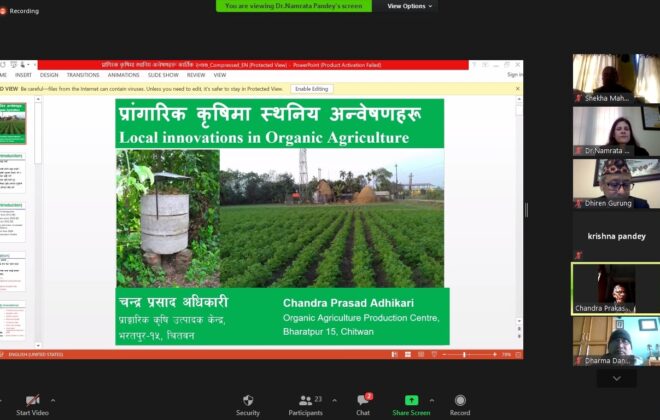
Task: Open the Participants panel icon
Action: coord(305,400)
